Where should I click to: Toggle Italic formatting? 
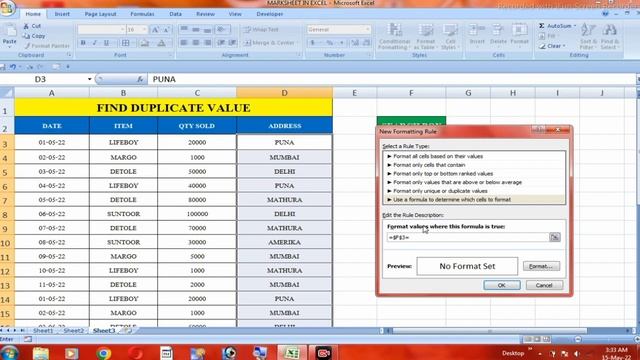pyautogui.click(x=95, y=43)
